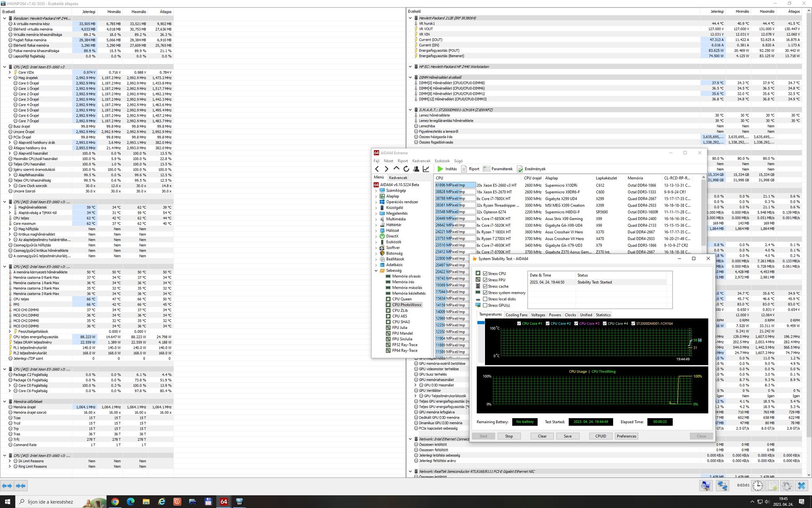
Task: Open Google Chrome from taskbar
Action: [115, 501]
